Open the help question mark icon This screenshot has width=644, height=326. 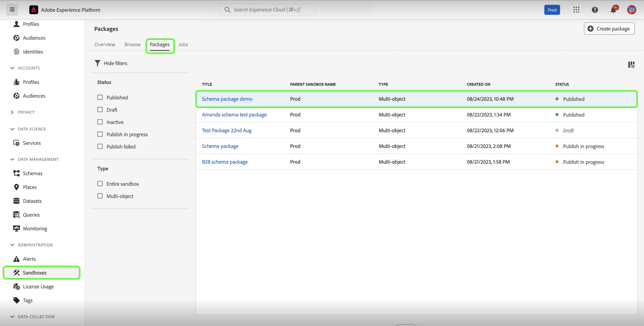[595, 10]
